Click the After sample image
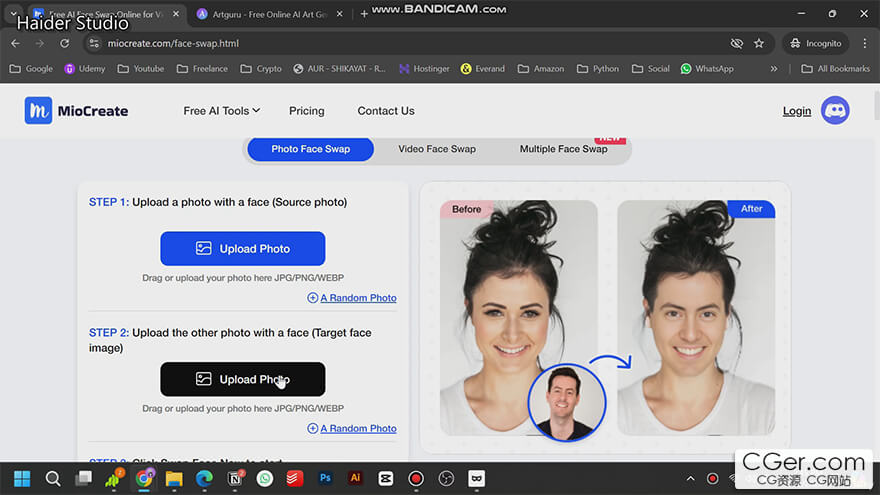880x495 pixels. [696, 318]
